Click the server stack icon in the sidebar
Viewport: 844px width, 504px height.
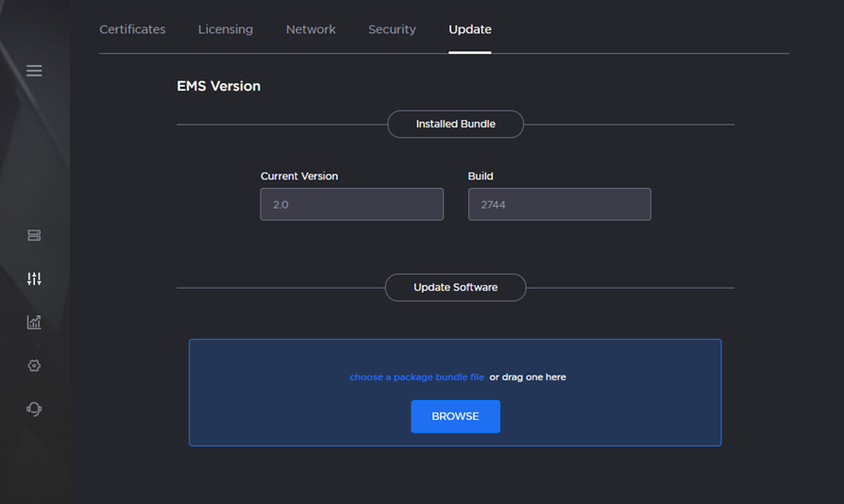34,236
